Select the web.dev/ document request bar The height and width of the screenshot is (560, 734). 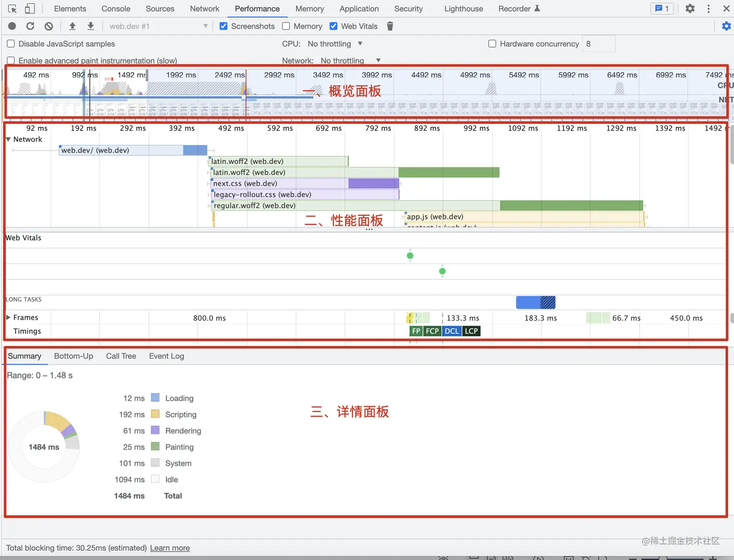coord(133,150)
